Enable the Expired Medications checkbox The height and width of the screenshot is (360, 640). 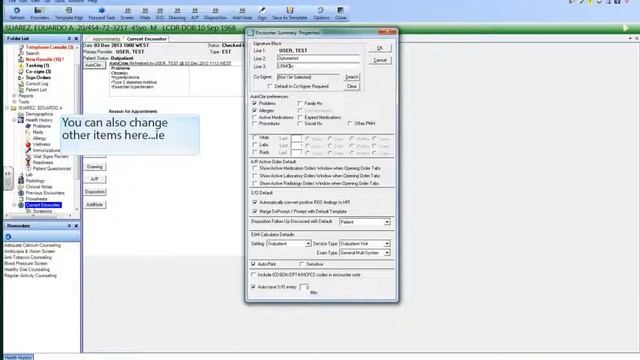[x=300, y=118]
